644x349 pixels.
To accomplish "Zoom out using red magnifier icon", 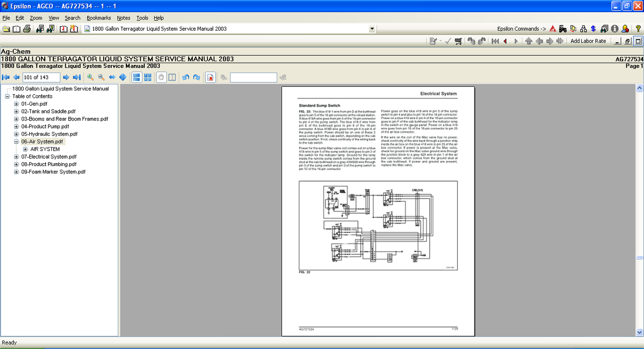I will click(101, 77).
